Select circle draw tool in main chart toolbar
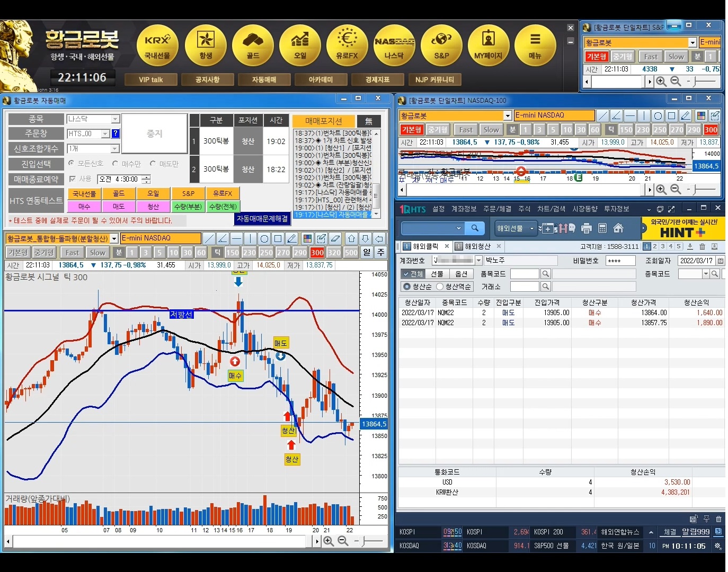The height and width of the screenshot is (572, 728). click(x=264, y=238)
